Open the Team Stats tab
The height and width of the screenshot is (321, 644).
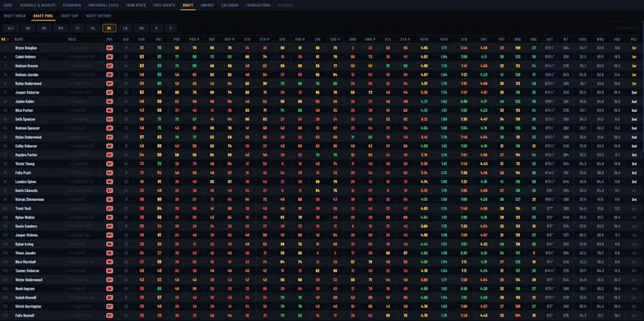(136, 5)
